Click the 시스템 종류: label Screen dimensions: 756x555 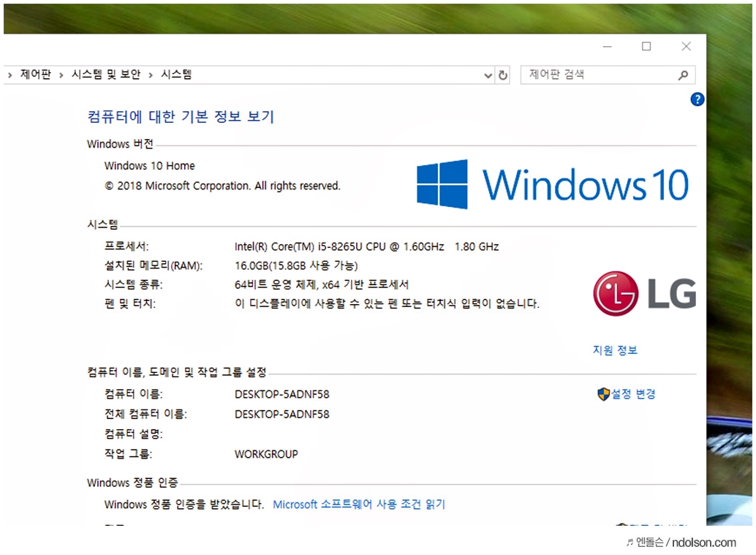[134, 284]
